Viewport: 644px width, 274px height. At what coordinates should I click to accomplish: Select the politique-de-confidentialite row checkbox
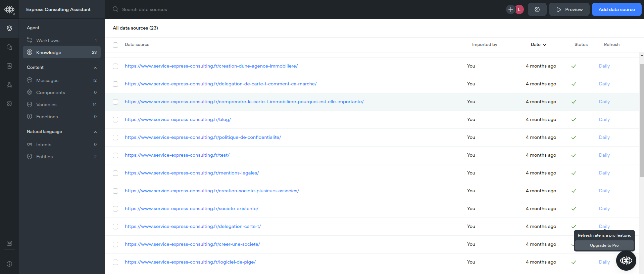click(x=115, y=138)
